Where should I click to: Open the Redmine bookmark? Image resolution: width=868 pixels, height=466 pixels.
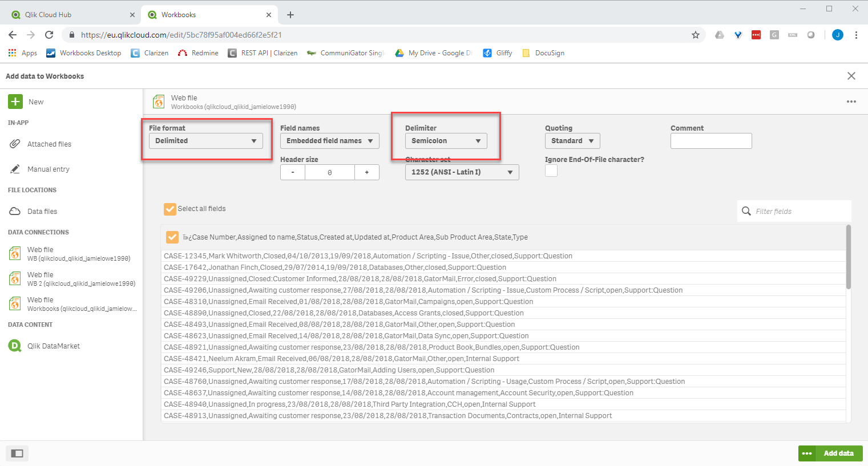tap(198, 53)
